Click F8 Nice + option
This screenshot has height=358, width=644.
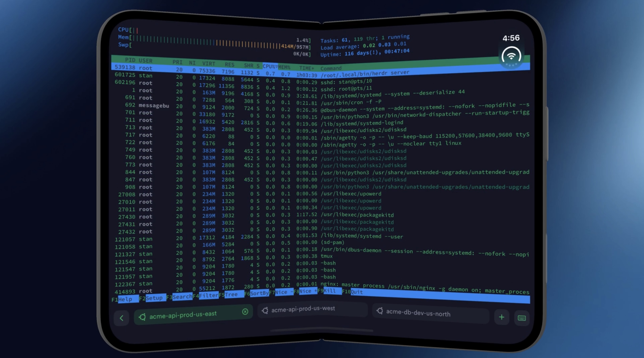pos(305,291)
